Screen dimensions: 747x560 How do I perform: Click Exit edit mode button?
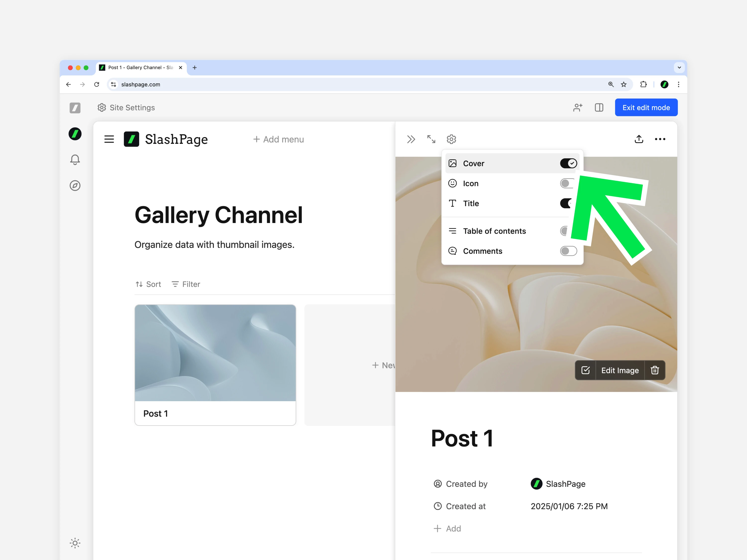(x=646, y=108)
